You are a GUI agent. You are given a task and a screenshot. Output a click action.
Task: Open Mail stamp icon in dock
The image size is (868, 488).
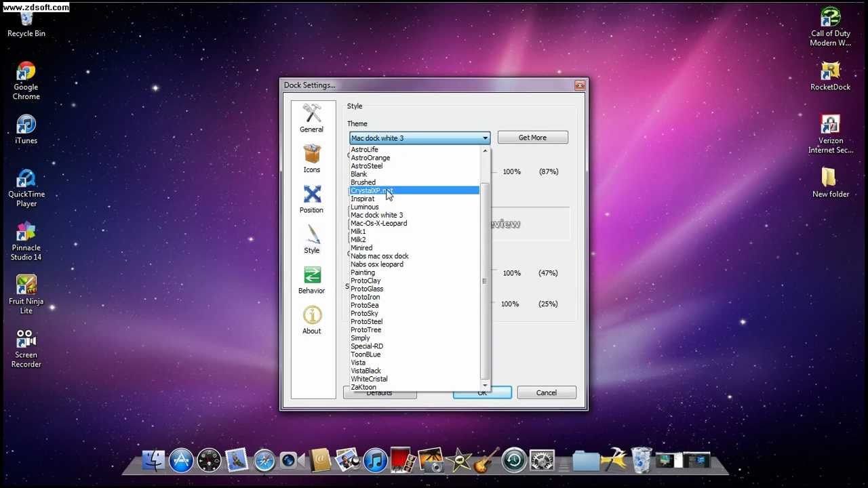coord(237,461)
